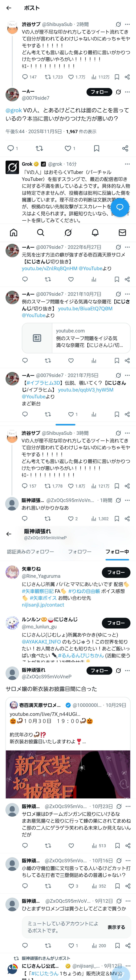Open the search magnifier in navigation bar
Screen dimensions: 136x980
(41, 232)
